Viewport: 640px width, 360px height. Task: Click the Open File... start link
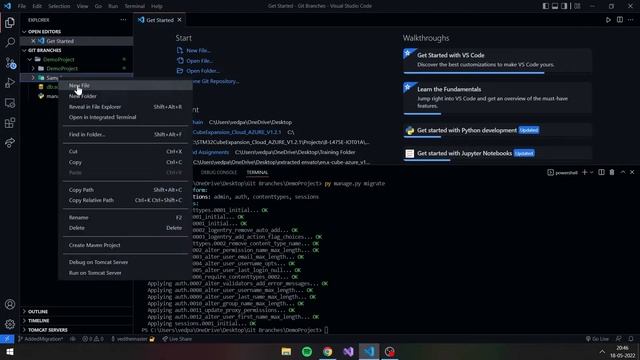coord(200,61)
